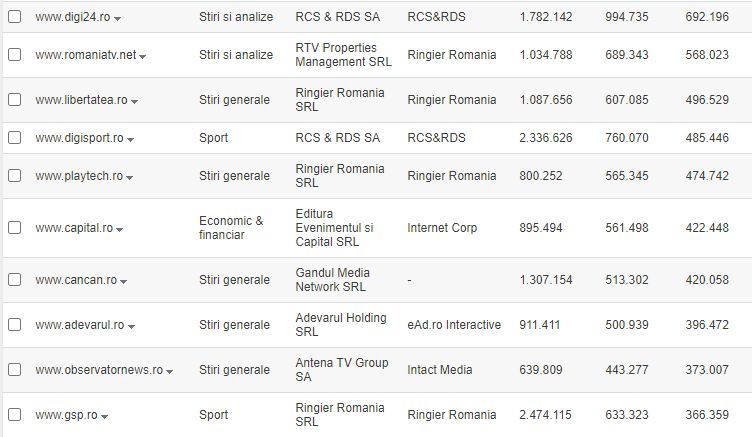Expand the www.observatornews.ro dropdown arrow
Viewport: 752px width, 437px height.
click(169, 372)
